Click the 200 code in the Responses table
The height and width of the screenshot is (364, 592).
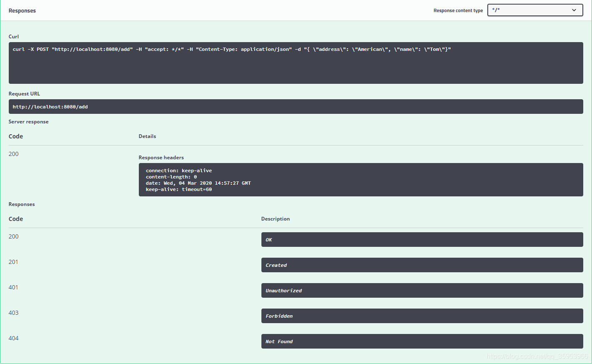[14, 236]
